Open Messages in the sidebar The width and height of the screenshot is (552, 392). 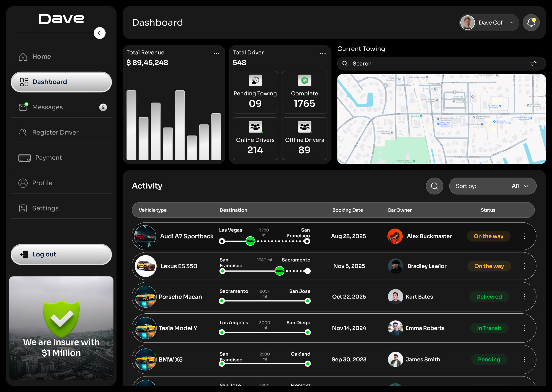coord(48,107)
